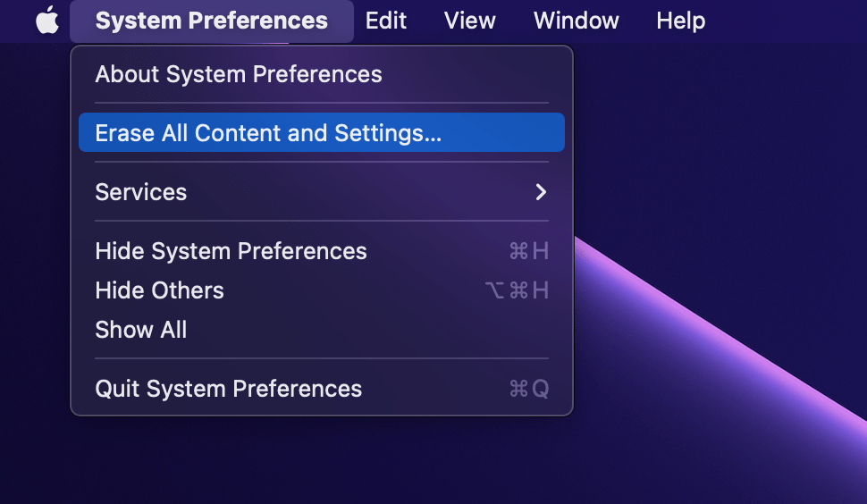Open the Apple logo menu
The image size is (867, 504).
47,21
